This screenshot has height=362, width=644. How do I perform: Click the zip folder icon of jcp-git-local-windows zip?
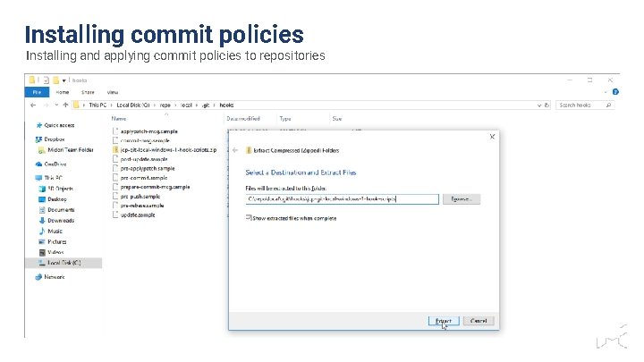point(115,150)
